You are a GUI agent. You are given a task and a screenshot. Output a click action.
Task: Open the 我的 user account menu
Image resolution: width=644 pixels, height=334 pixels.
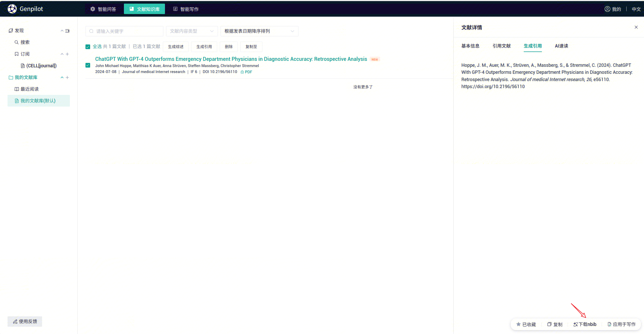pyautogui.click(x=613, y=9)
